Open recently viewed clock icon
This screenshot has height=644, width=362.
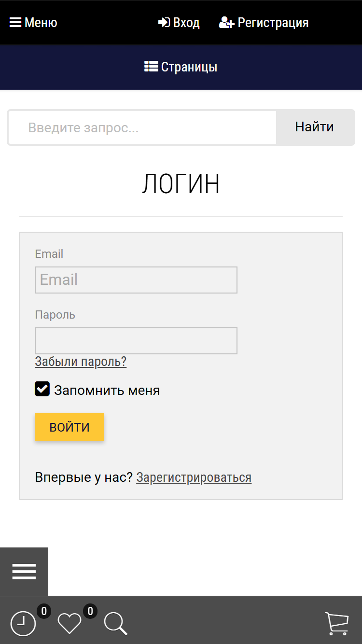point(23,624)
